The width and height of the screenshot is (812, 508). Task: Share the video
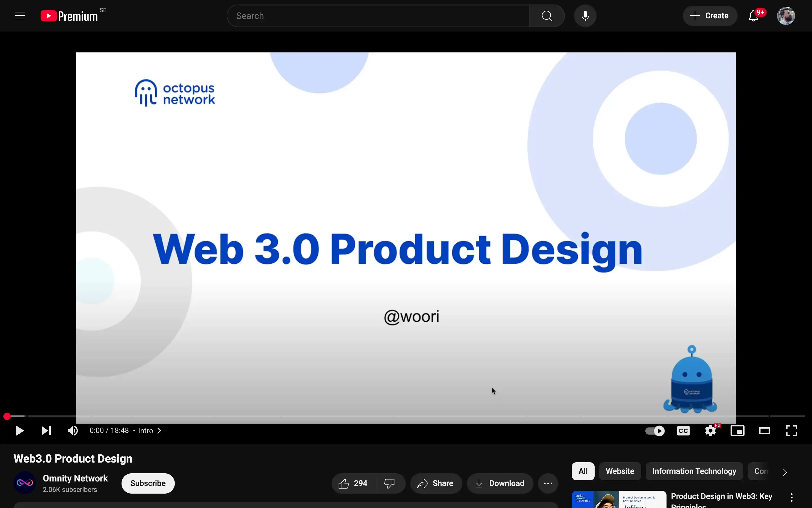(436, 483)
